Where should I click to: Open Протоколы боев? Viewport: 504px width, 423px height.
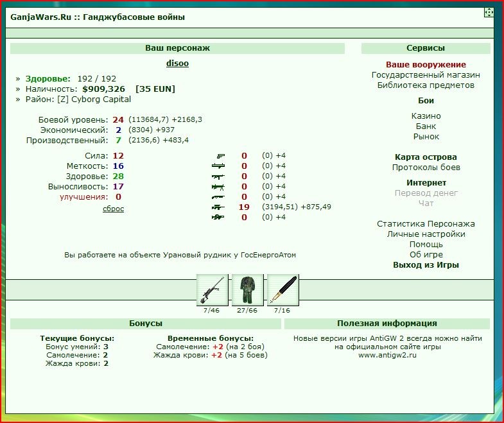click(426, 168)
